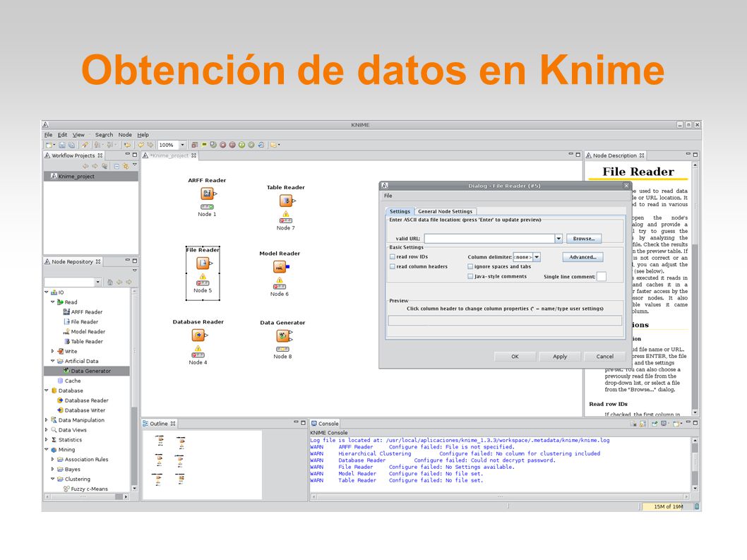
Task: Click the ARFF Reader node icon on canvas
Action: (x=208, y=193)
